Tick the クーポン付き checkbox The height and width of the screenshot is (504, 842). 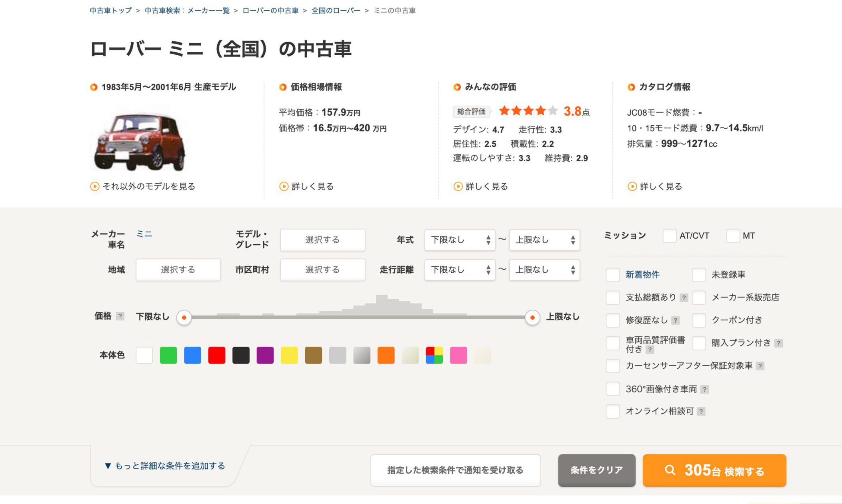point(699,320)
